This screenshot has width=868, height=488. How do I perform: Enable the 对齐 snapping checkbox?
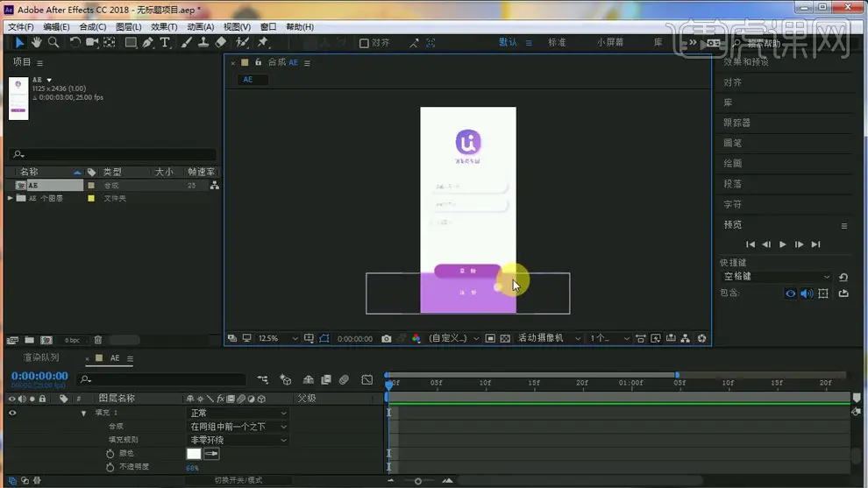[365, 43]
